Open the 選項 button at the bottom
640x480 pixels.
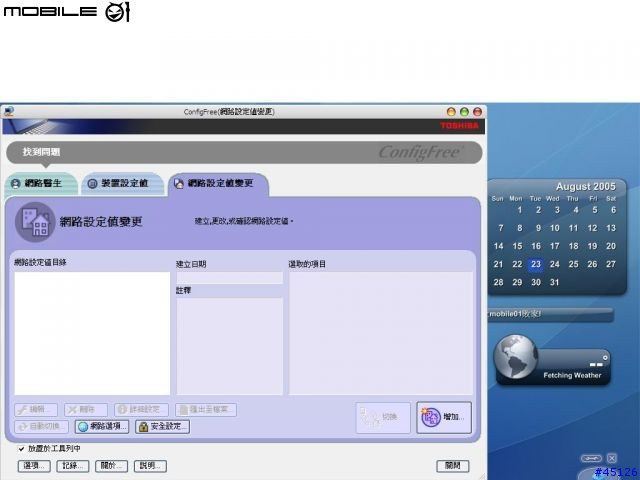click(x=34, y=466)
